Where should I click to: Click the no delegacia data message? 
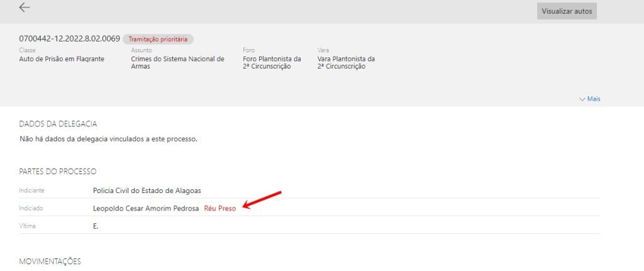point(108,138)
